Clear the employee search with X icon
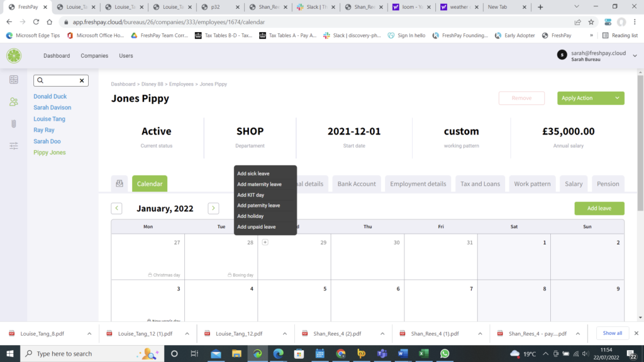 click(82, 80)
